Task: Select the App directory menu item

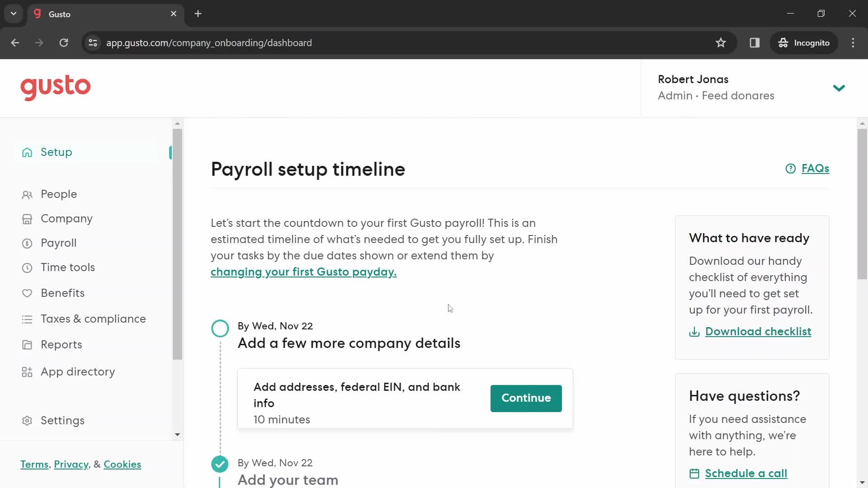Action: click(78, 371)
